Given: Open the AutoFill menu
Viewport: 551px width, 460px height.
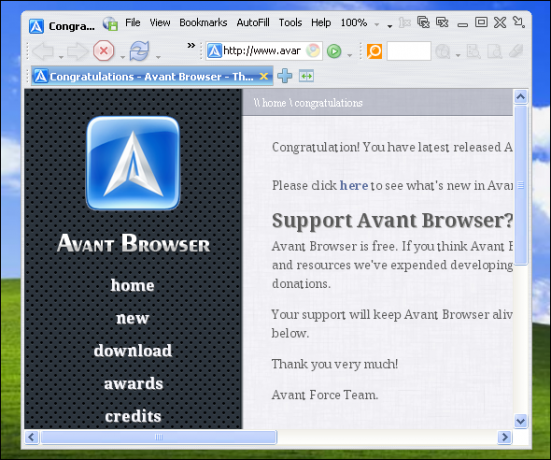Looking at the screenshot, I should pyautogui.click(x=253, y=22).
